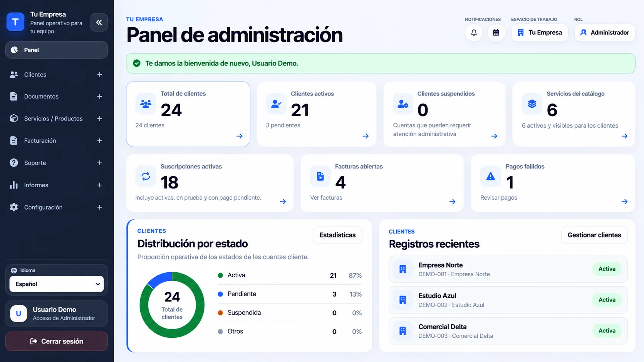Expand the Soporte submenu plus

coord(99,163)
